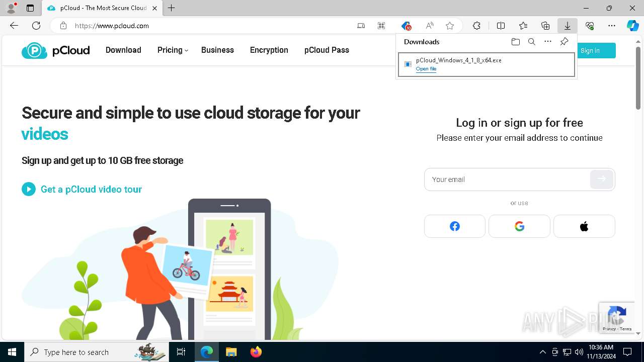This screenshot has height=362, width=644.
Task: Open File Explorer from the taskbar
Action: pos(231,352)
